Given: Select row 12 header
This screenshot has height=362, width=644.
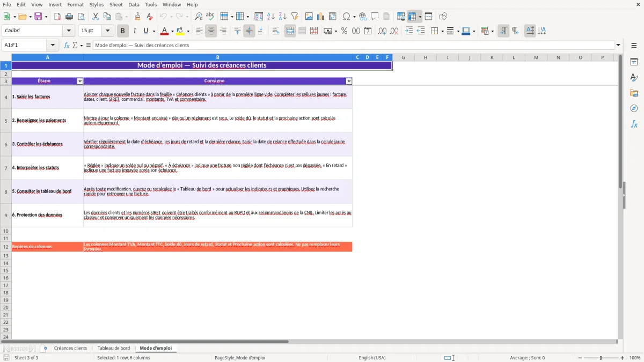Looking at the screenshot, I should pos(6,247).
